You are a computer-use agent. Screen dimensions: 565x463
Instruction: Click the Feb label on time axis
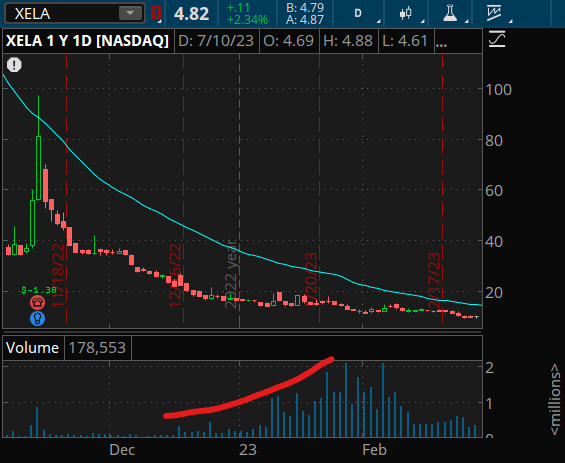(375, 450)
